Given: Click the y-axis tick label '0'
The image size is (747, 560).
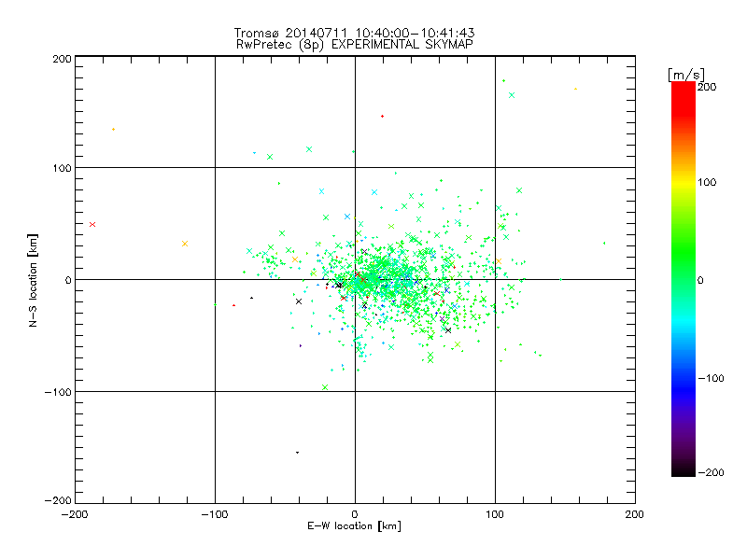Looking at the screenshot, I should click(x=68, y=280).
